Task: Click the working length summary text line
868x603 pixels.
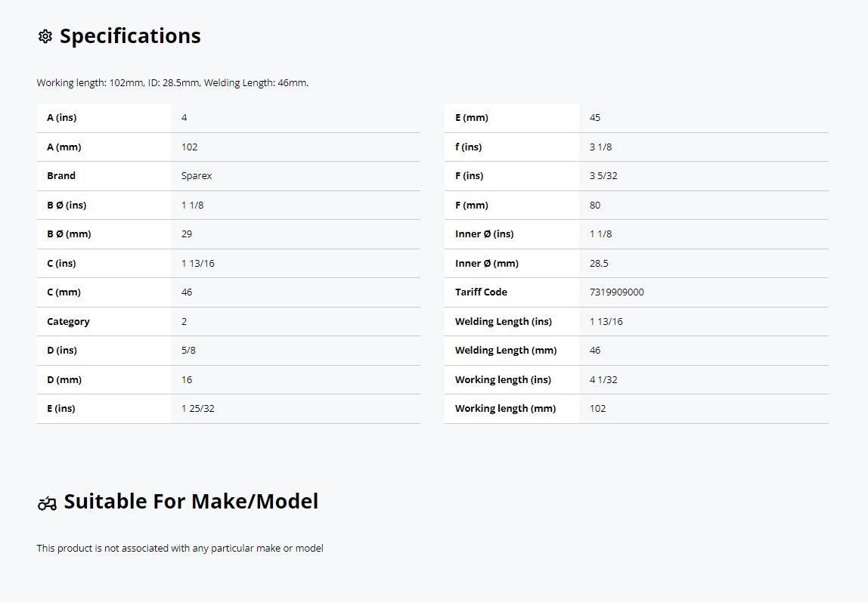Action: point(172,83)
